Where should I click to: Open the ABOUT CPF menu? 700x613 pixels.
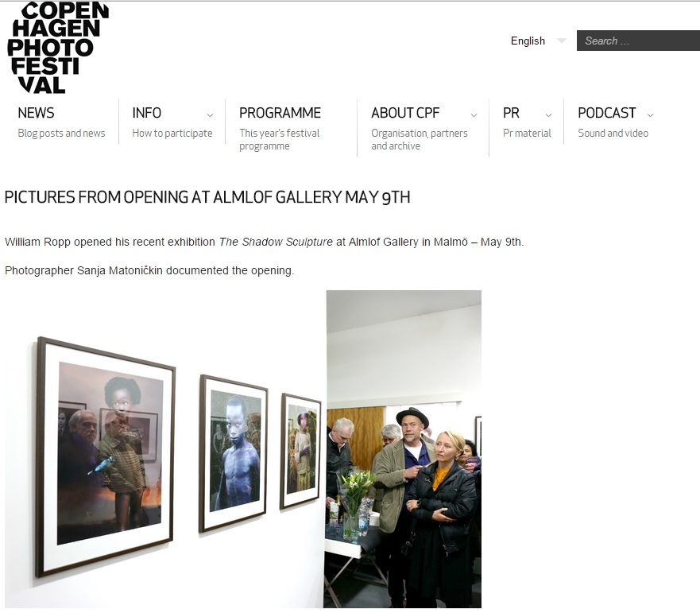(x=405, y=113)
